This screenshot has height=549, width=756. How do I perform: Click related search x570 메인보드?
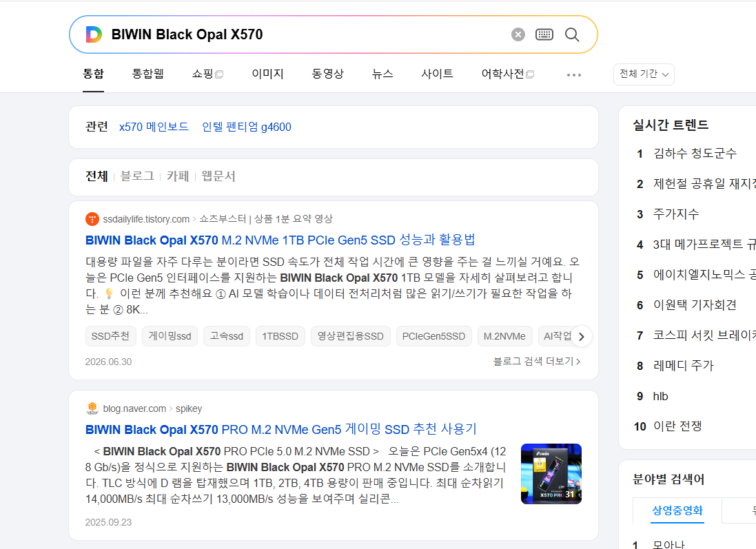(x=154, y=127)
